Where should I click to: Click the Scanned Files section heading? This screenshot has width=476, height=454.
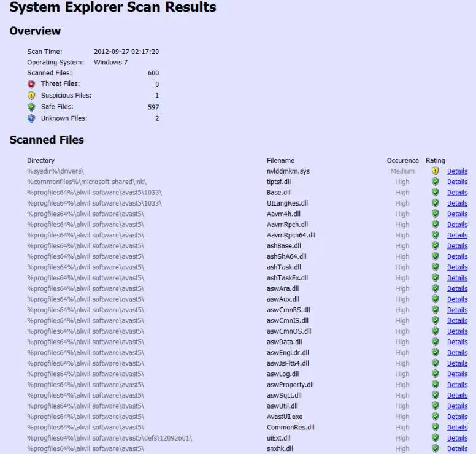47,140
